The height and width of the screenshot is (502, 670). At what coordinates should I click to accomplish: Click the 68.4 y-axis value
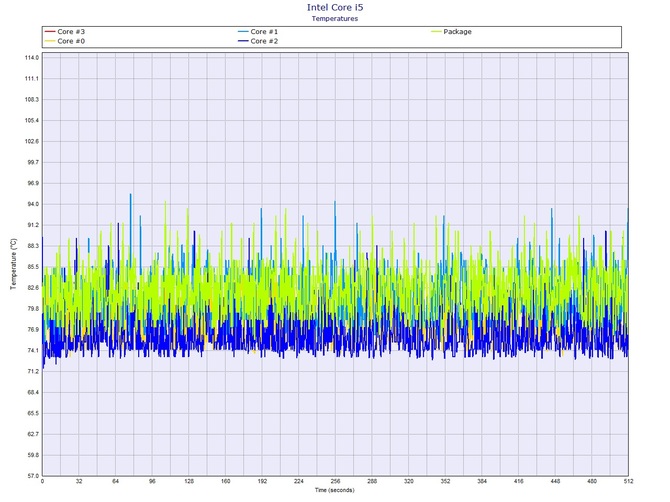click(x=34, y=393)
